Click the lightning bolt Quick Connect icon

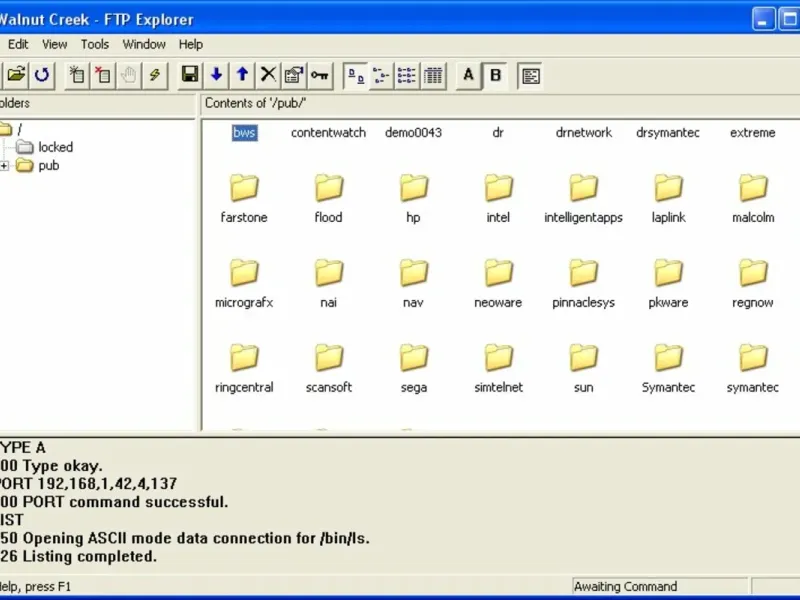tap(155, 75)
